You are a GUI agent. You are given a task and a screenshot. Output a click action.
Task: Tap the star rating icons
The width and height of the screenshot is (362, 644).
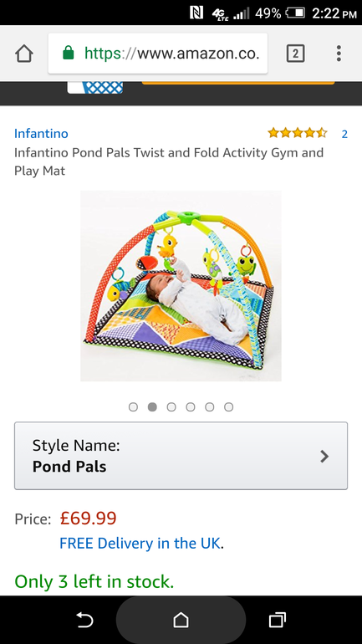tap(298, 133)
